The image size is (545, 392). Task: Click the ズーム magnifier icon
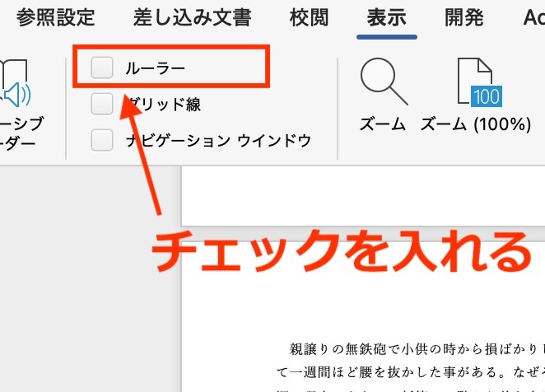pyautogui.click(x=384, y=82)
